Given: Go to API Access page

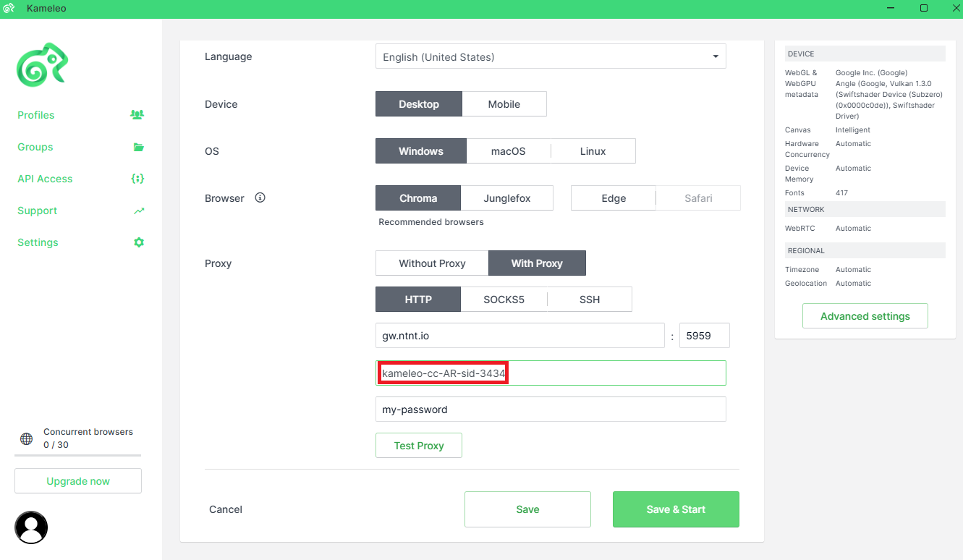Looking at the screenshot, I should [x=45, y=179].
